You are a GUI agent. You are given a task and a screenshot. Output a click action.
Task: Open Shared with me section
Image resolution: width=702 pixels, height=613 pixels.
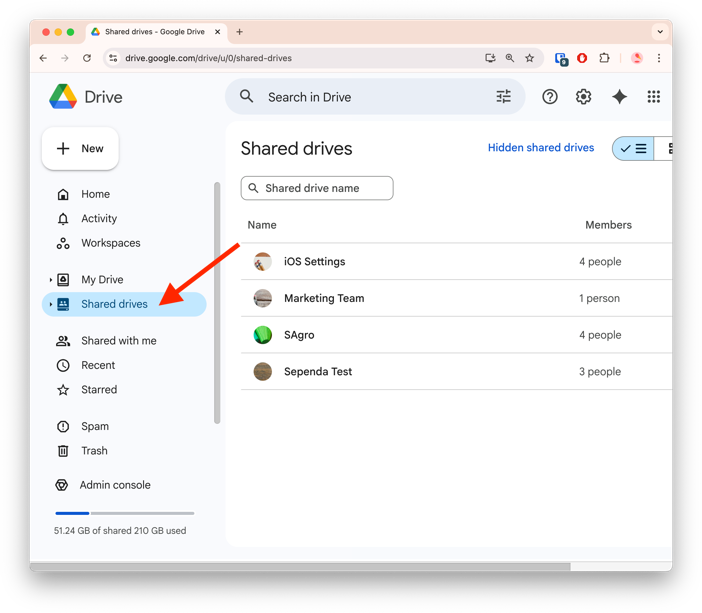pyautogui.click(x=118, y=341)
